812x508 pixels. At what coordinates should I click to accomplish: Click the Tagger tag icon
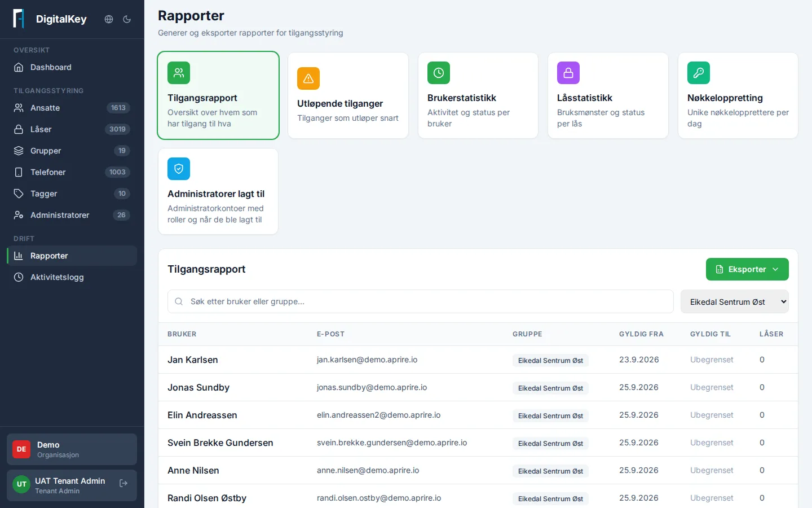[19, 194]
